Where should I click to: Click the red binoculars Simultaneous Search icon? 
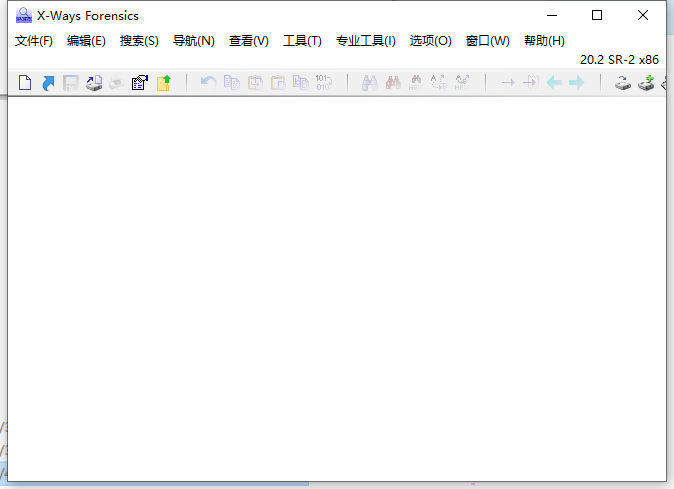393,82
